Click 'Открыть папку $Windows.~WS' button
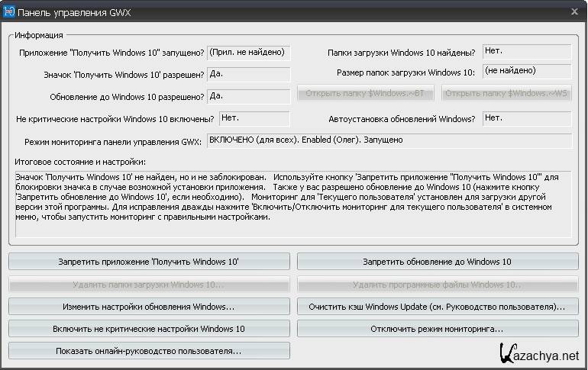588x370 pixels. point(507,94)
